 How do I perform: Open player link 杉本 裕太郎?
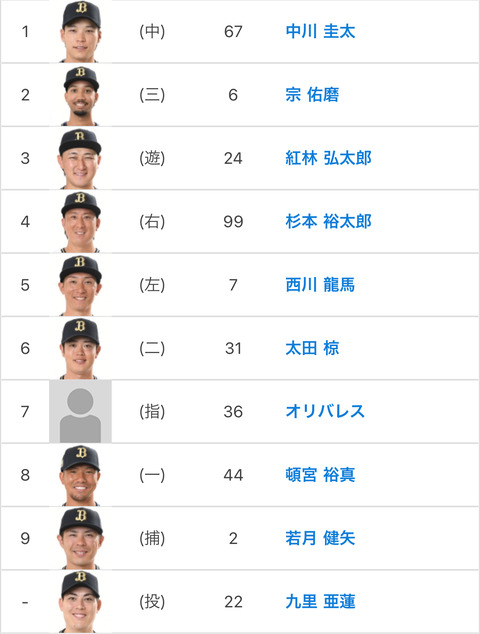coord(328,222)
